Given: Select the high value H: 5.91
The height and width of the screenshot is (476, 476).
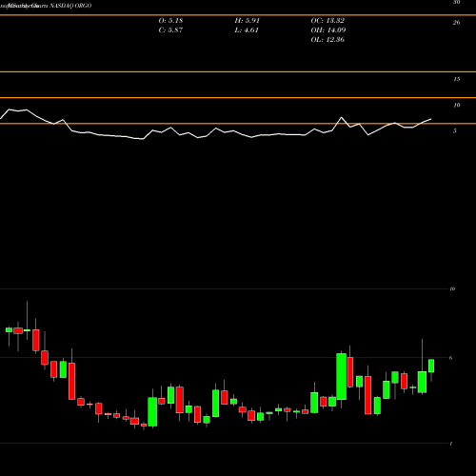Looking at the screenshot, I should point(248,21).
